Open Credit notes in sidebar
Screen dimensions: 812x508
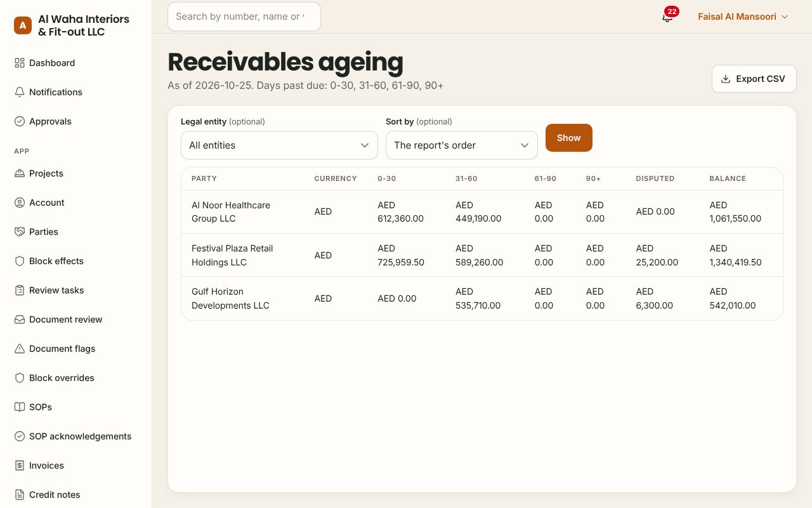point(55,495)
